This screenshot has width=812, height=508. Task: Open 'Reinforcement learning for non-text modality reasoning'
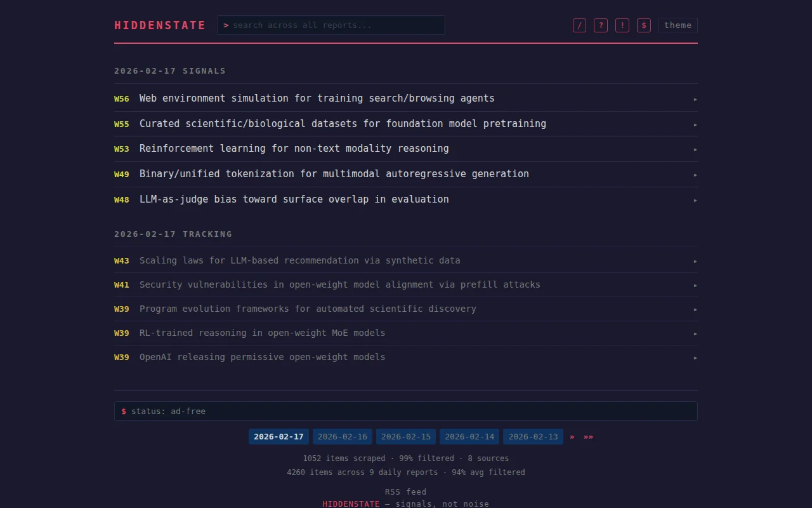294,149
